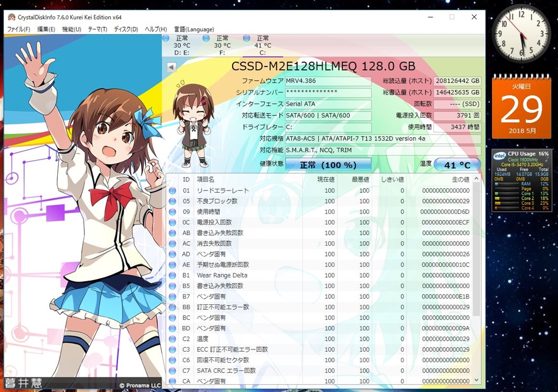Click status orb for Wear Range Delta row
Image resolution: width=558 pixels, height=392 pixels.
click(173, 275)
